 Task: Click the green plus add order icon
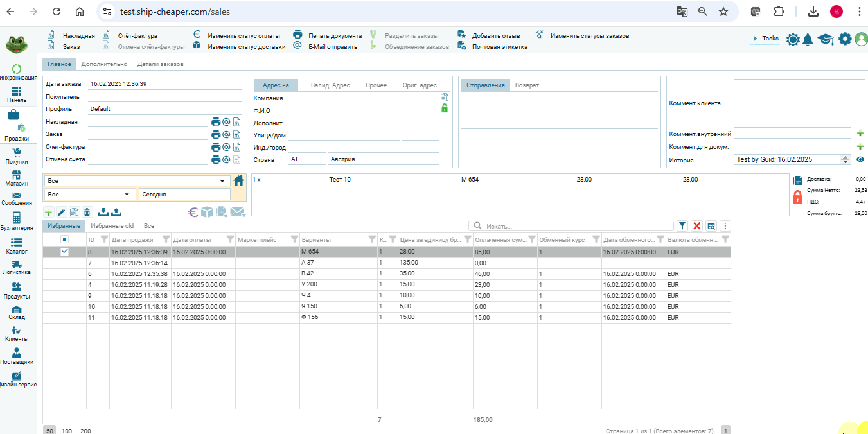tap(48, 212)
